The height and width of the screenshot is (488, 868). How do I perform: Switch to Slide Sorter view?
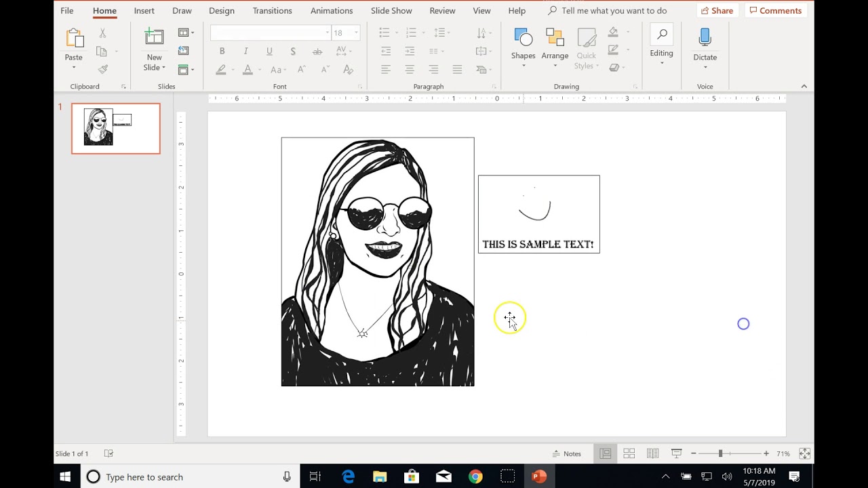(x=629, y=453)
